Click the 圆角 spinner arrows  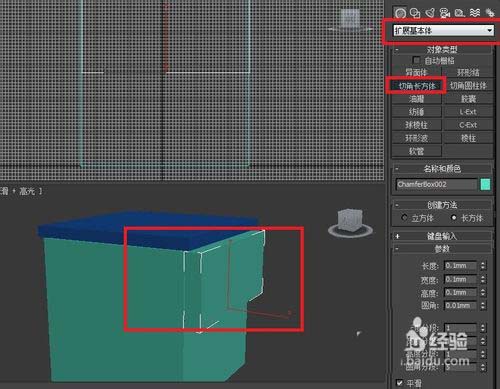pyautogui.click(x=483, y=305)
